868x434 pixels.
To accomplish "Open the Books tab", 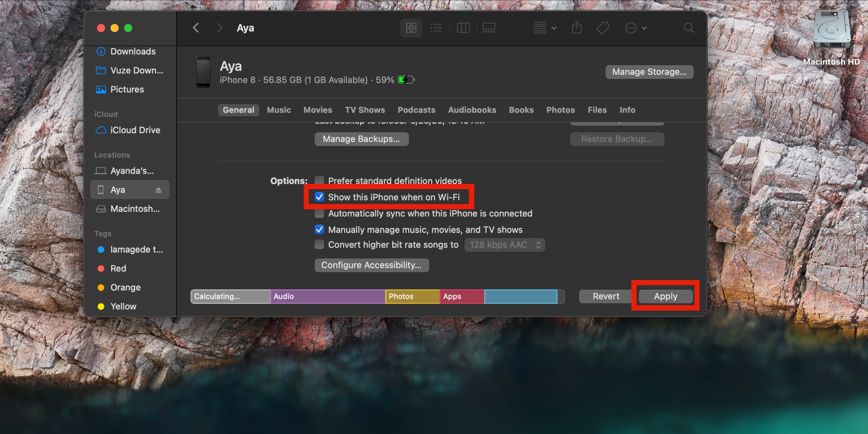I will [x=521, y=110].
